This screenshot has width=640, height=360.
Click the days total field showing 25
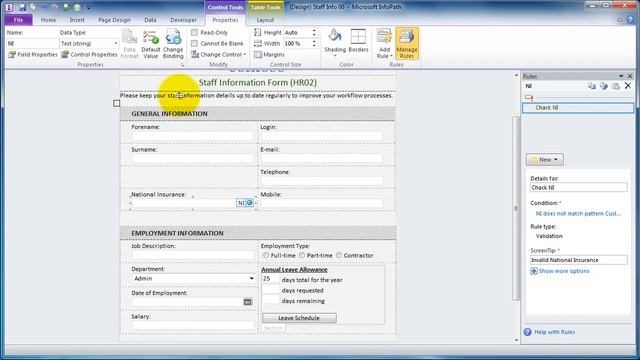pyautogui.click(x=270, y=279)
